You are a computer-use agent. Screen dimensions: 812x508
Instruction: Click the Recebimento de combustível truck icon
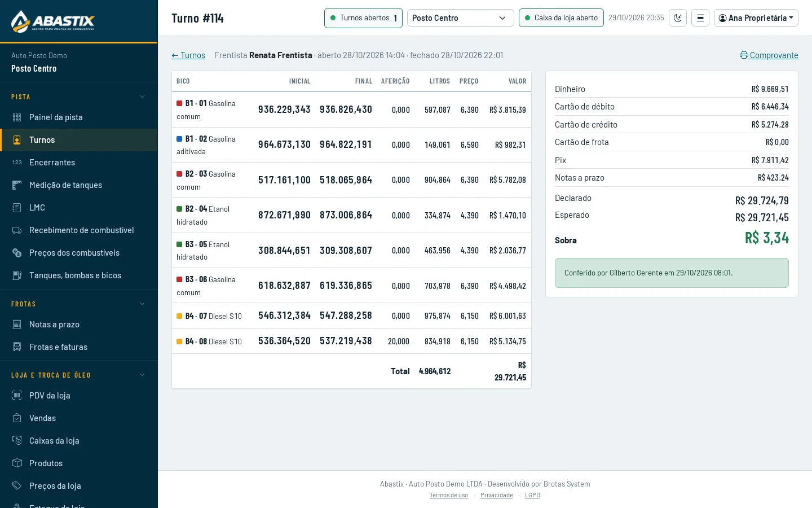(17, 230)
